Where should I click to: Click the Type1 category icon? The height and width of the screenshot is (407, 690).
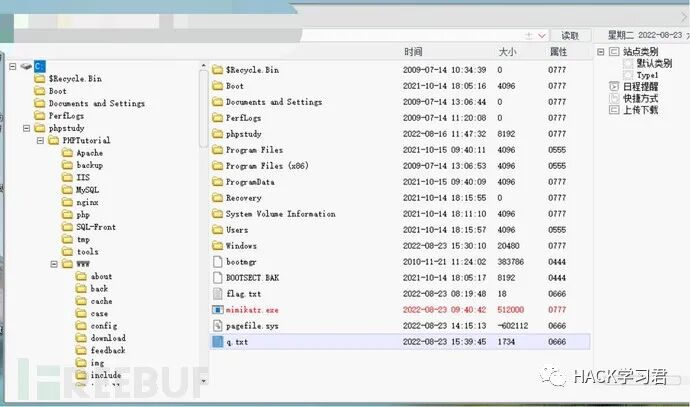point(628,75)
